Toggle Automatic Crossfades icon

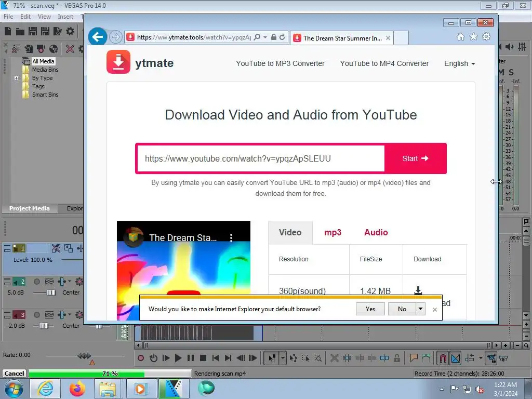(x=456, y=358)
